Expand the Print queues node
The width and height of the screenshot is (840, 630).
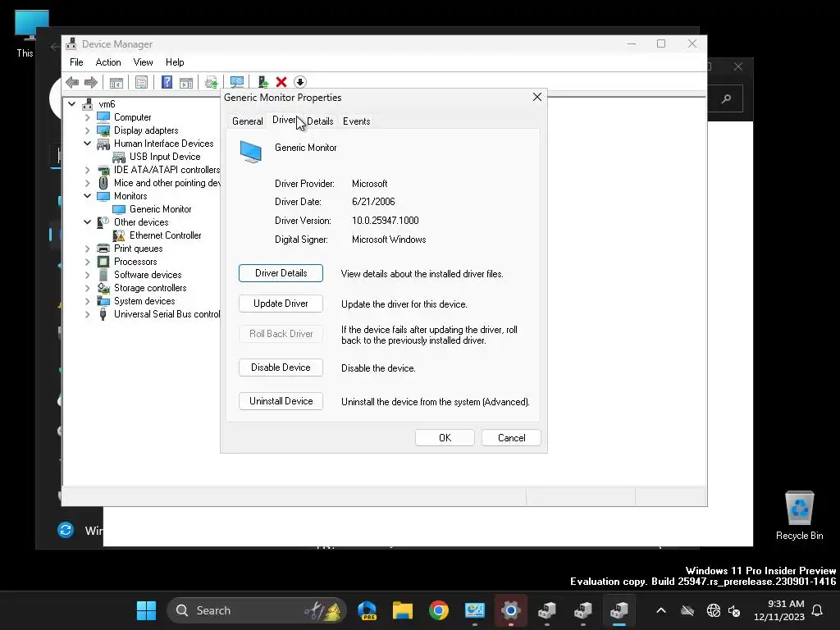[87, 249]
